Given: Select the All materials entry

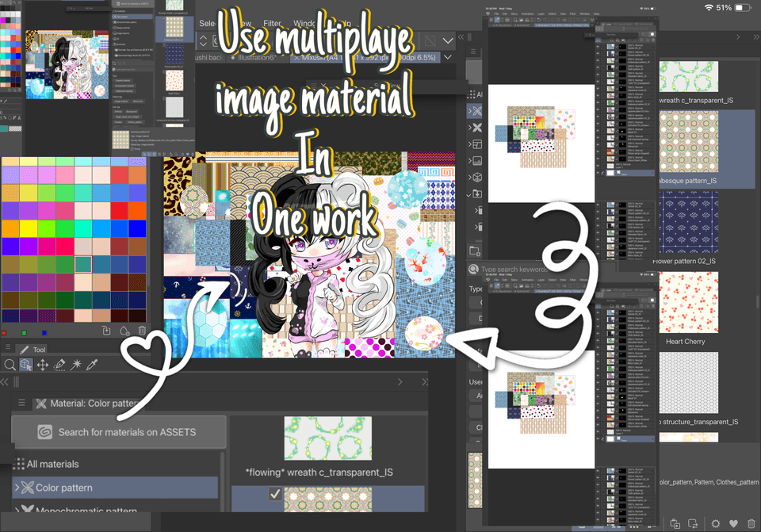Looking at the screenshot, I should pos(52,462).
